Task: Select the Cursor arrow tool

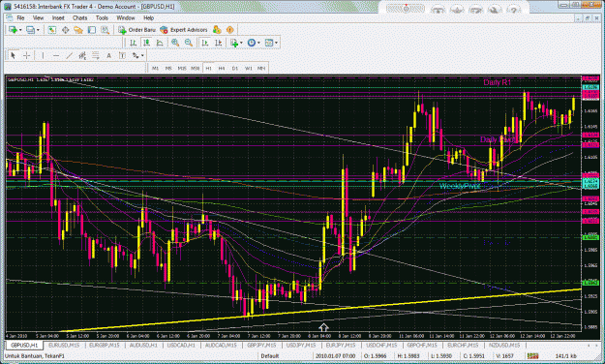Action: 14,56
